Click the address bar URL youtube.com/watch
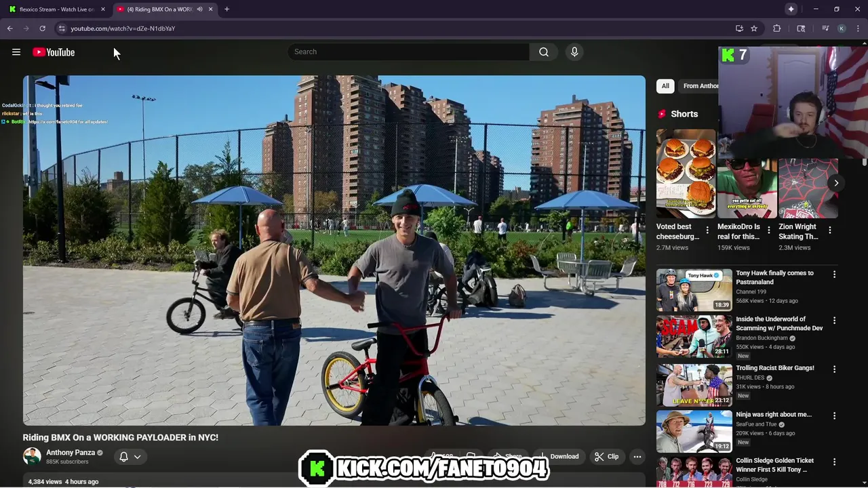 click(x=123, y=28)
